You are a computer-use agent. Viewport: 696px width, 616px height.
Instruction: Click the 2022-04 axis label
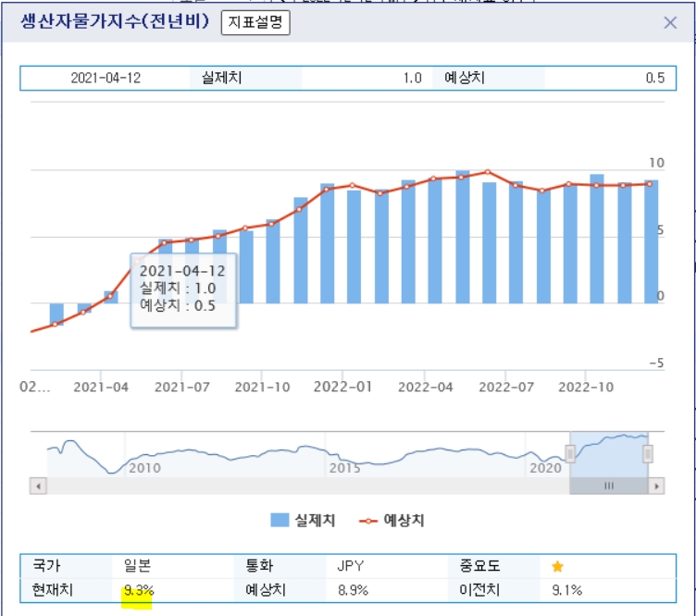(425, 388)
